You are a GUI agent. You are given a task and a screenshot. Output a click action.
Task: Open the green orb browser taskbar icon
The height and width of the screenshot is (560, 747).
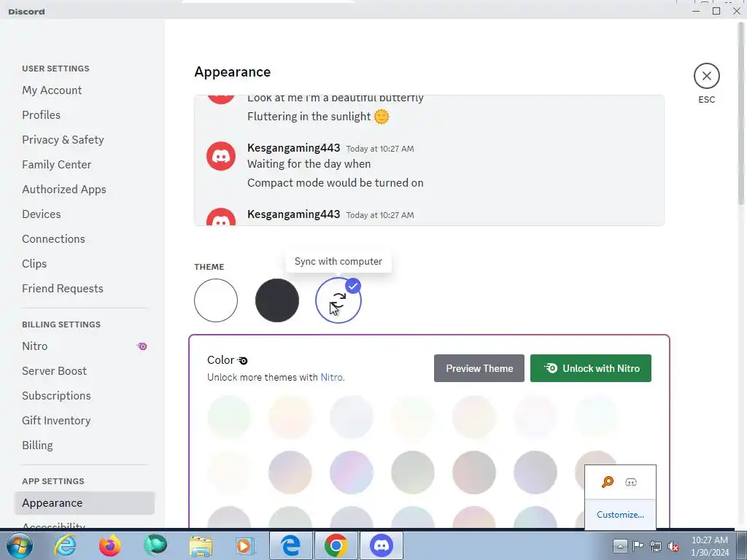[155, 545]
